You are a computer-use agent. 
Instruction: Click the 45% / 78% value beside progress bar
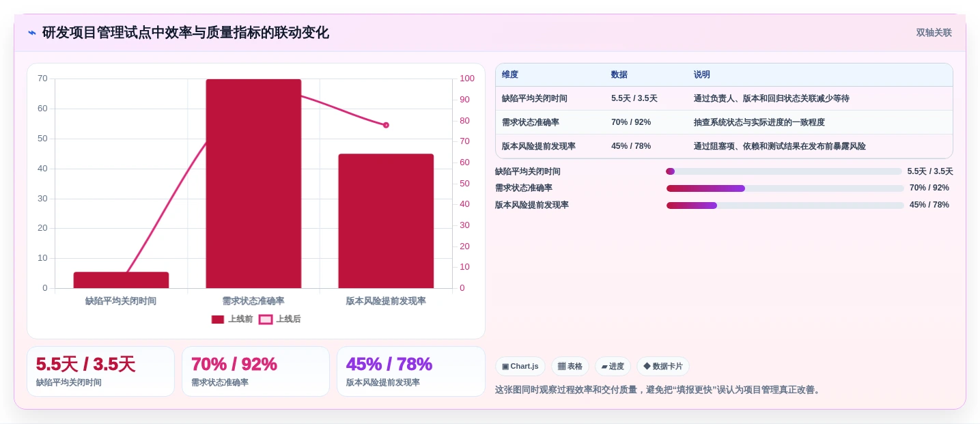click(x=929, y=205)
